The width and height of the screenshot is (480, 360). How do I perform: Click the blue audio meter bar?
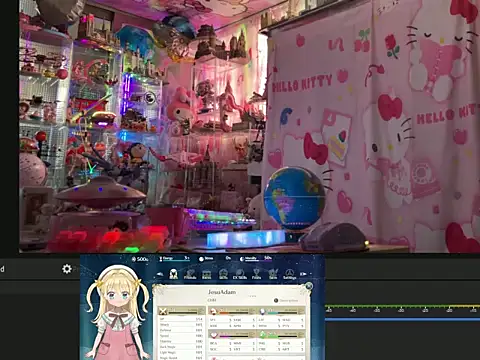point(402,319)
